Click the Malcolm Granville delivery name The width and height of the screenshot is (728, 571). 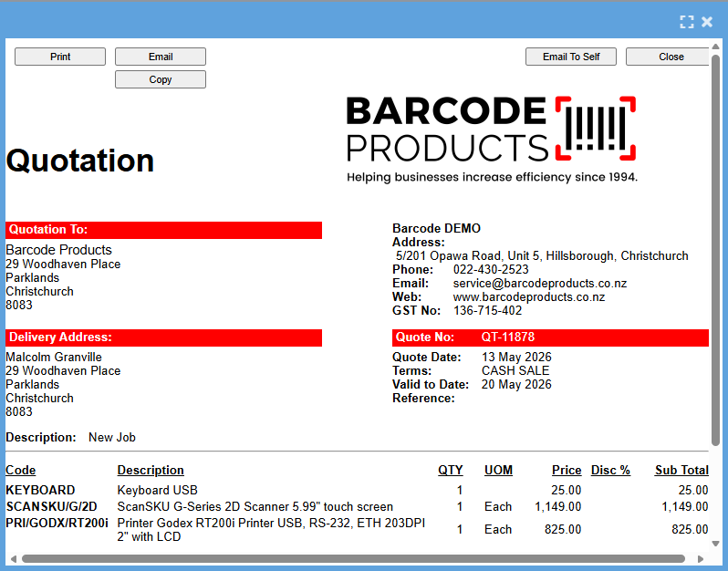click(54, 357)
